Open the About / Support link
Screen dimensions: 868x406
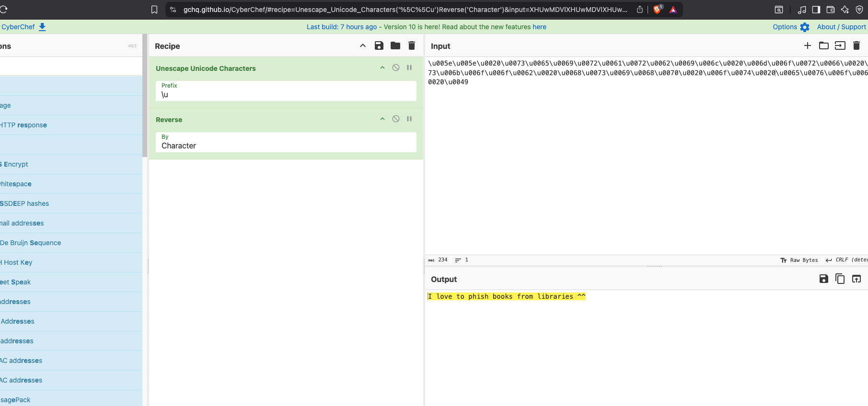[x=842, y=27]
